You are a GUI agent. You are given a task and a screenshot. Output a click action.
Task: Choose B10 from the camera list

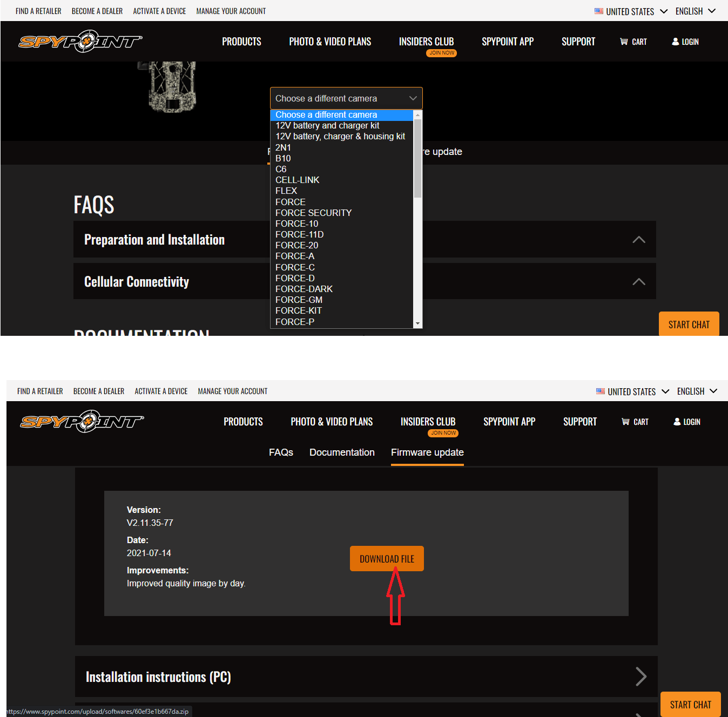341,158
